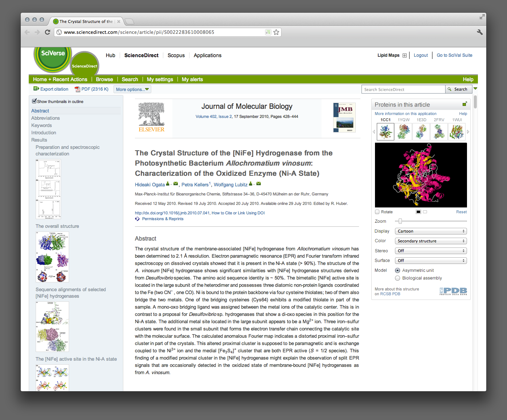Click the magnifier icon in Search button
Screen dimensions: 507x420
pyautogui.click(x=450, y=89)
